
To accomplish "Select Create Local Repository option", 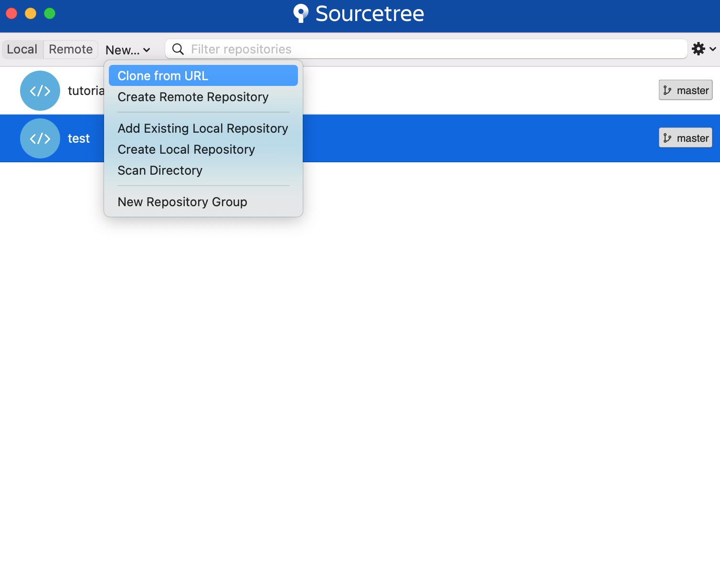I will click(203, 149).
